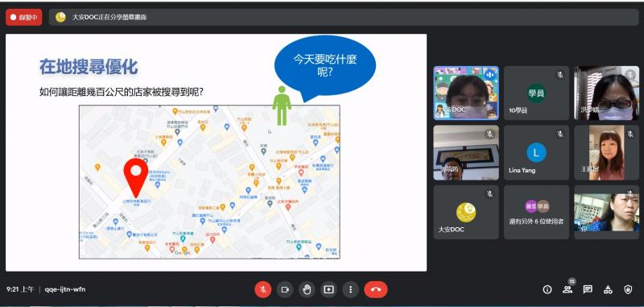
Task: Open meeting details info icon
Action: click(547, 290)
